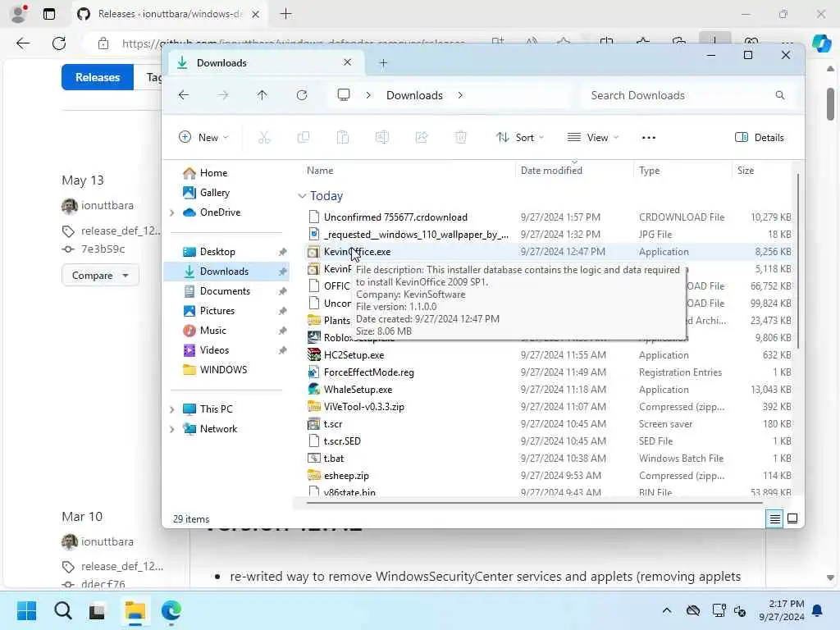
Task: Click the Cut icon in Explorer toolbar
Action: (x=263, y=138)
